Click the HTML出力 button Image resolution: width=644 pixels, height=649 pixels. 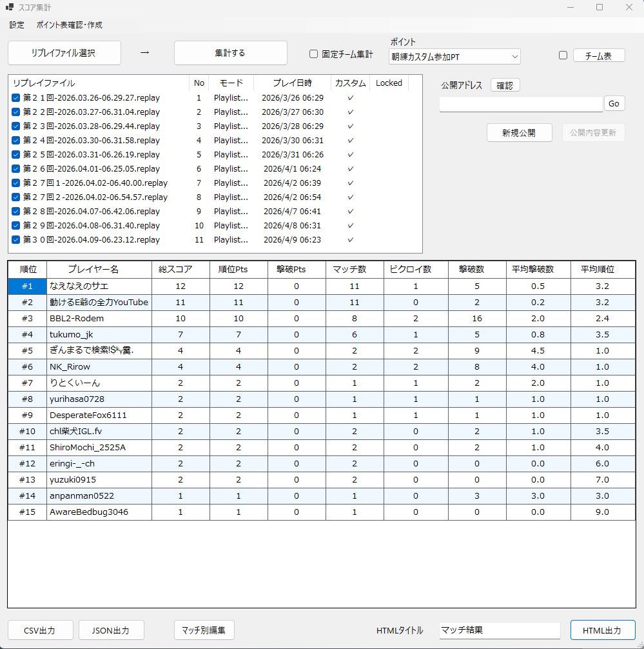(603, 630)
